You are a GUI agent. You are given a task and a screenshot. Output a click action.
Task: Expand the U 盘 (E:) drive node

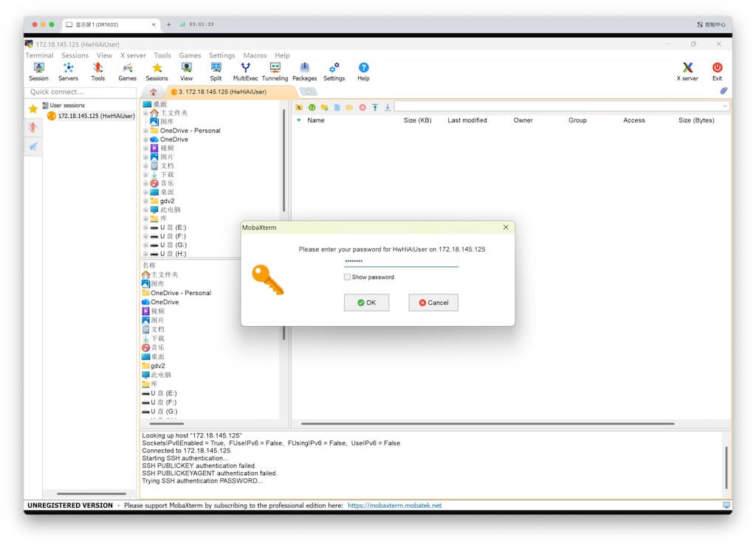(145, 227)
